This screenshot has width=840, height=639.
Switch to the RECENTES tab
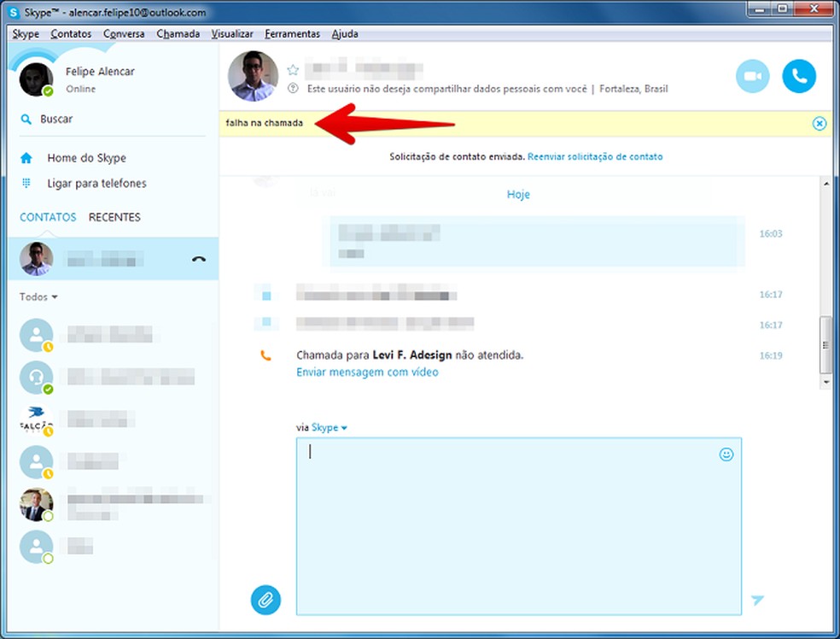click(114, 217)
